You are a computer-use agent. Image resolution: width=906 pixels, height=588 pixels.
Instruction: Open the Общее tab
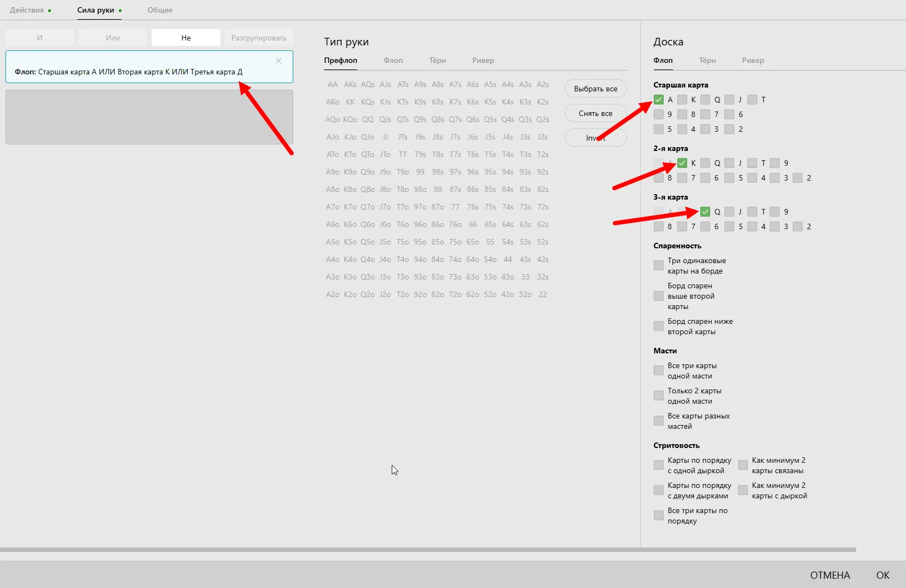pos(160,10)
